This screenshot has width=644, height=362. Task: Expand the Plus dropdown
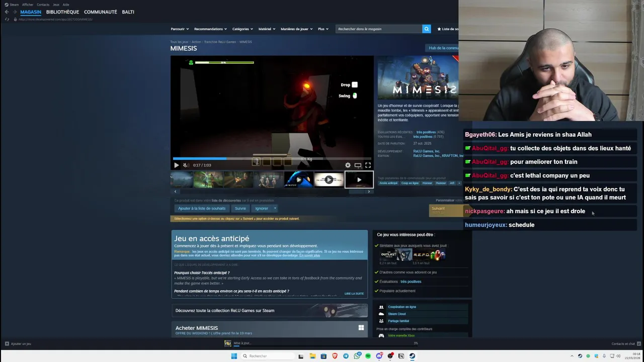point(323,29)
